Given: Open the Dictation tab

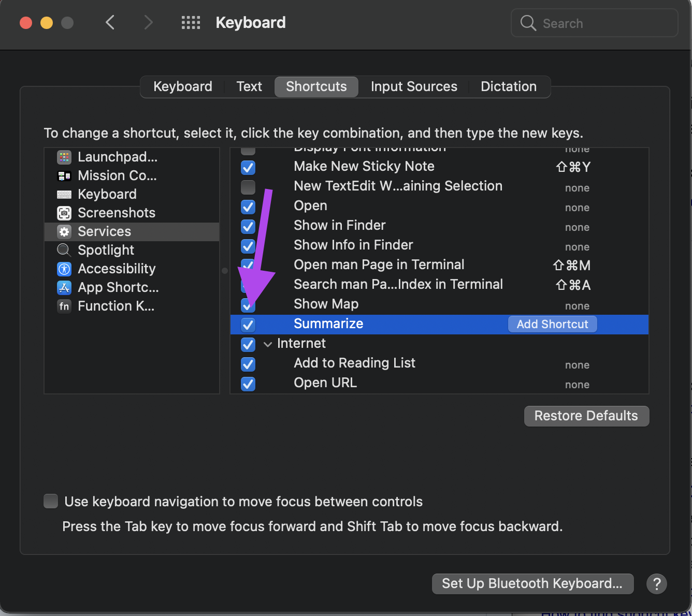Looking at the screenshot, I should click(x=509, y=86).
